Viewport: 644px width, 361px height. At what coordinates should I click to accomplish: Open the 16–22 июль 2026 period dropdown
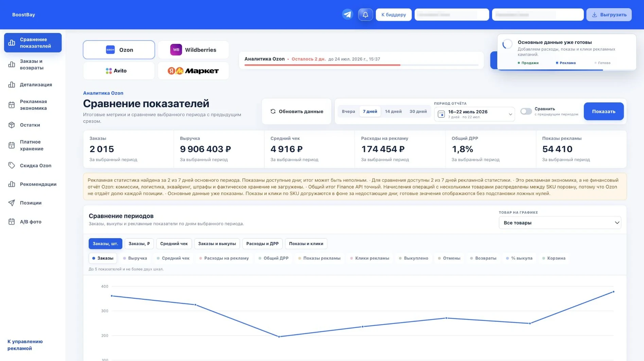tap(474, 114)
